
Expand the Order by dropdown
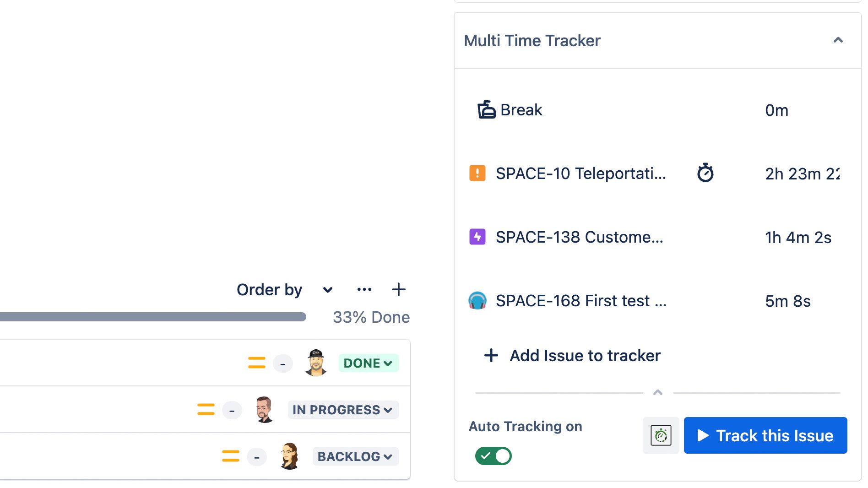coord(327,290)
